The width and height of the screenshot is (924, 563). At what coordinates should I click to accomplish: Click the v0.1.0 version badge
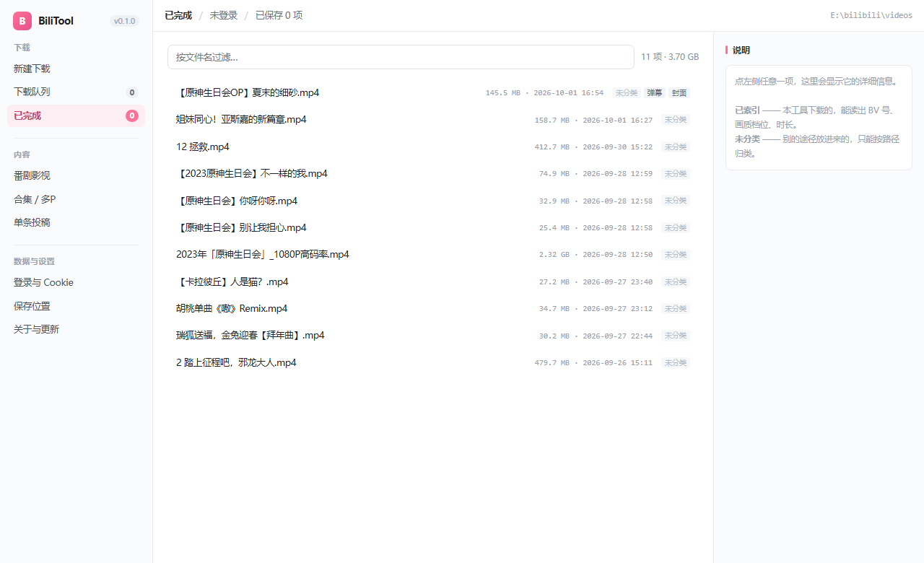pyautogui.click(x=125, y=21)
